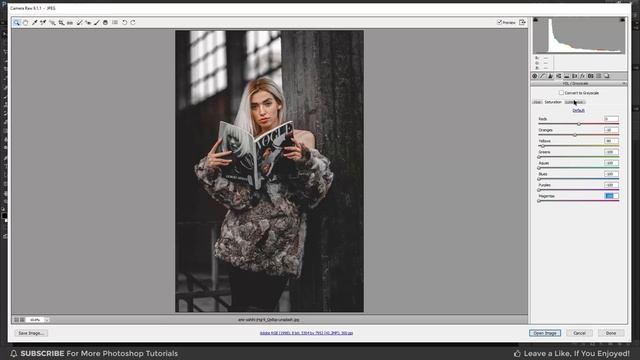Open the Lens Corrections panel icon
This screenshot has width=640, height=360.
tap(574, 76)
